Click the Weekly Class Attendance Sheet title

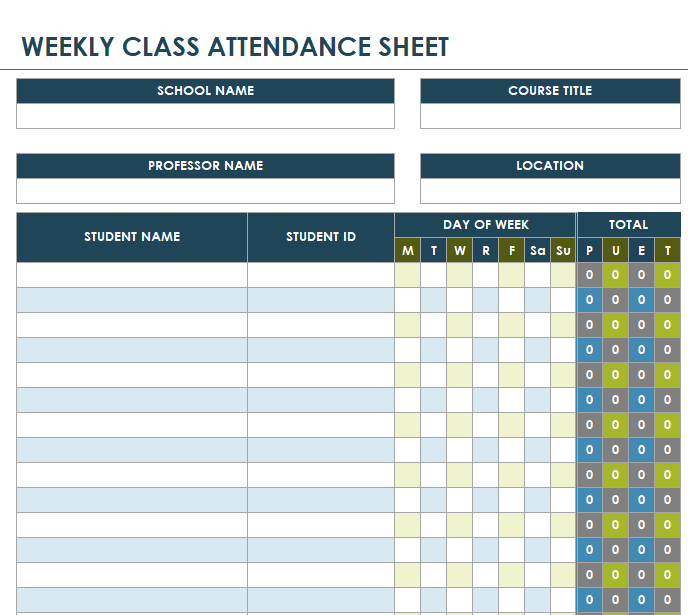[x=235, y=47]
